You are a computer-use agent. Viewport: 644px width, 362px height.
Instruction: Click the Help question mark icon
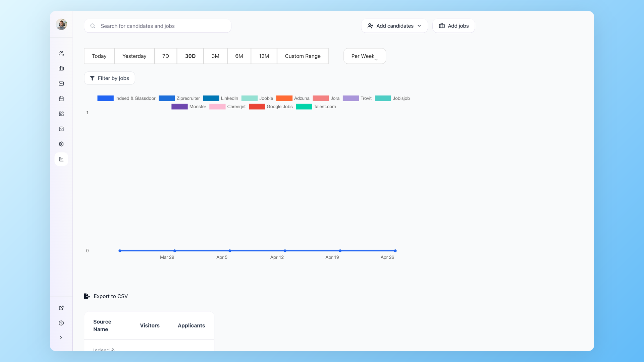pyautogui.click(x=61, y=323)
